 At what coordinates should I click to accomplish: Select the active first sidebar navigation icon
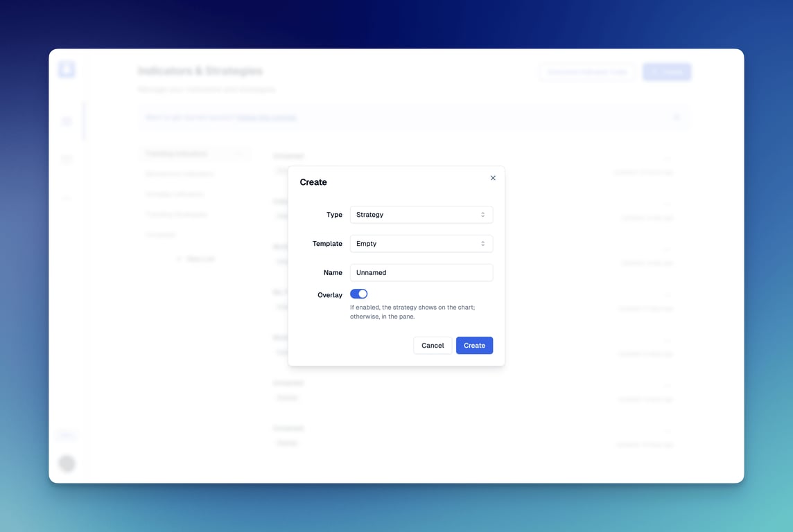tap(67, 121)
